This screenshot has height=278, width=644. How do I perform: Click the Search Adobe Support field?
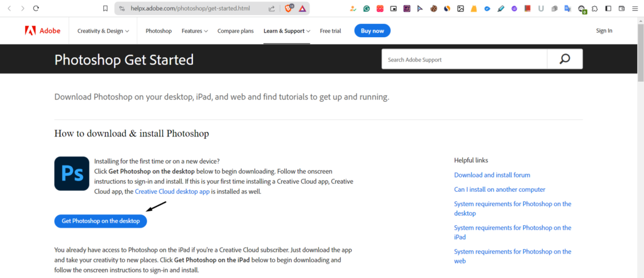point(464,59)
